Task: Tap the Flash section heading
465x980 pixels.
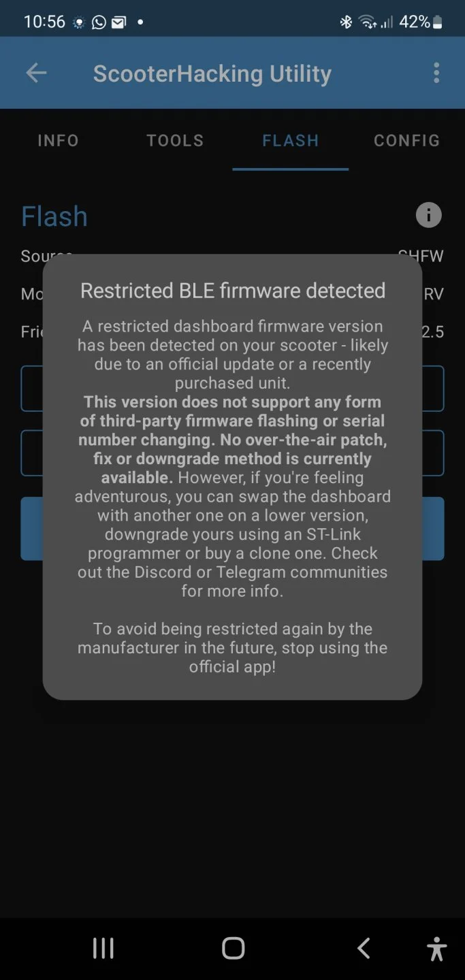Action: [54, 216]
